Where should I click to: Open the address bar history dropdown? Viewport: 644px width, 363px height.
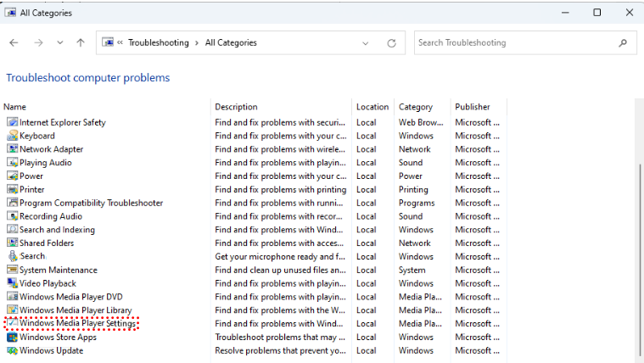pyautogui.click(x=366, y=43)
